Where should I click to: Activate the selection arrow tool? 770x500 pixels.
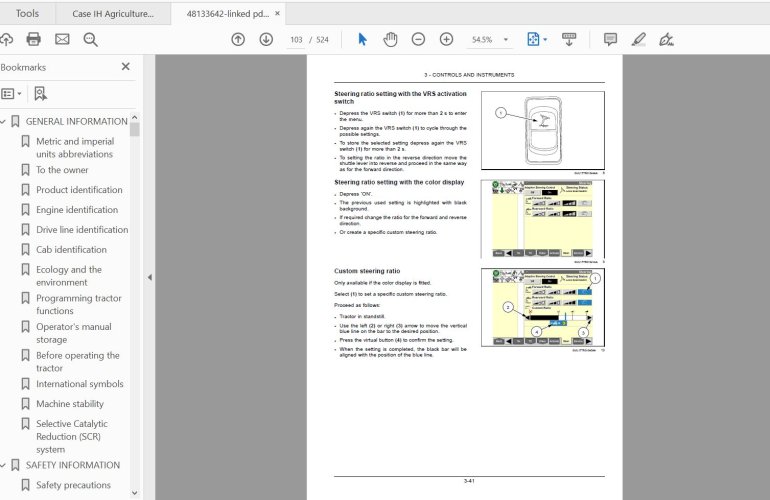(x=362, y=39)
